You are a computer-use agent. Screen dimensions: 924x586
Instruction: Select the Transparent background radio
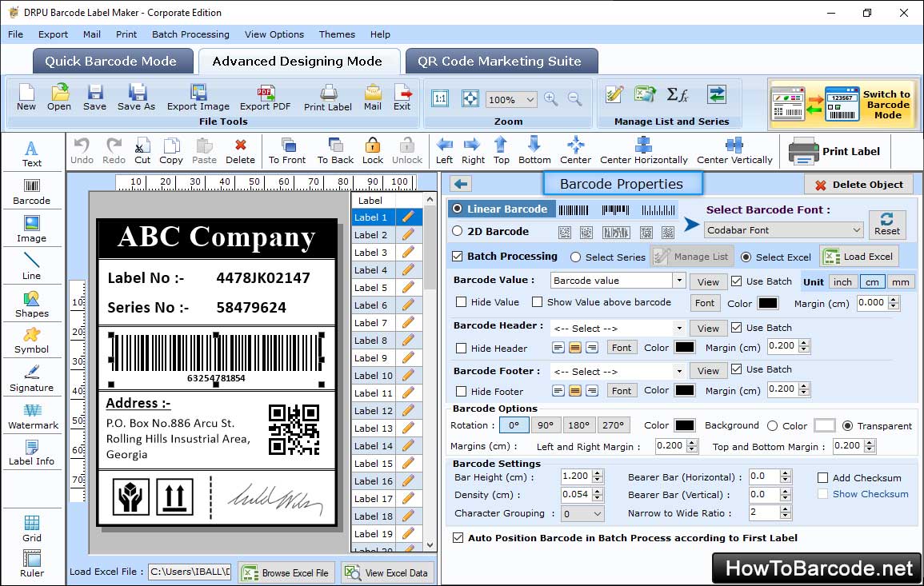tap(847, 425)
